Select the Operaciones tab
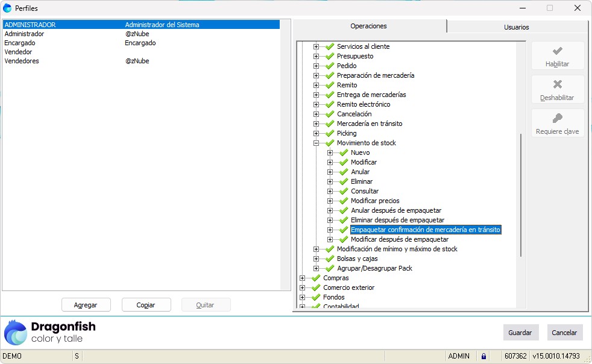This screenshot has width=592, height=364. coord(368,26)
